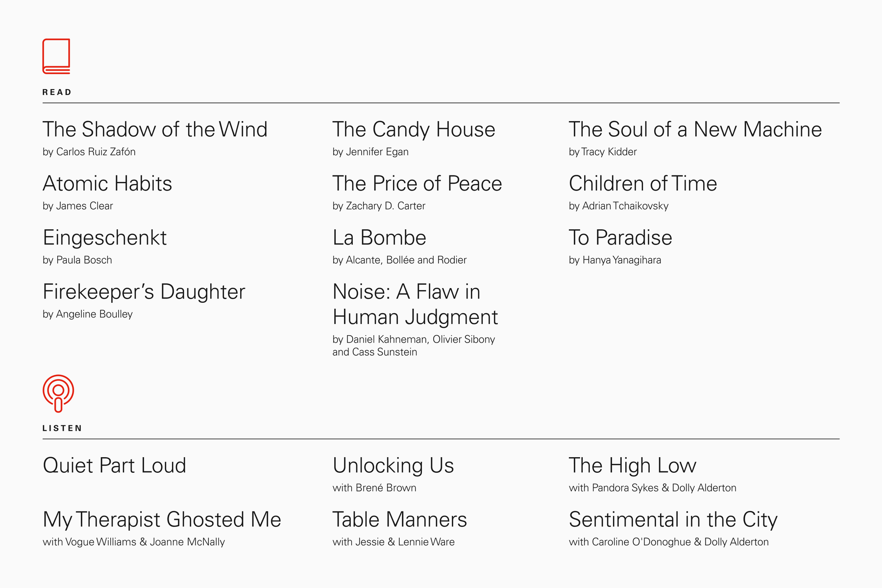Open Firekeeper's Daughter title

[144, 292]
